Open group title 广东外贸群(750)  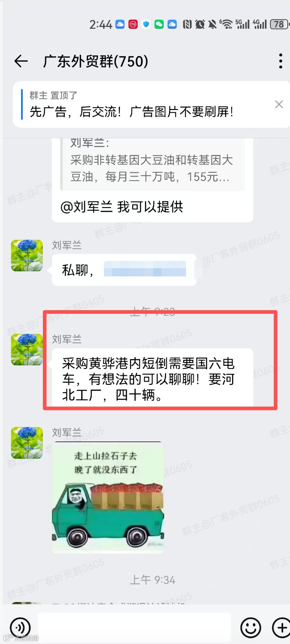click(x=96, y=61)
